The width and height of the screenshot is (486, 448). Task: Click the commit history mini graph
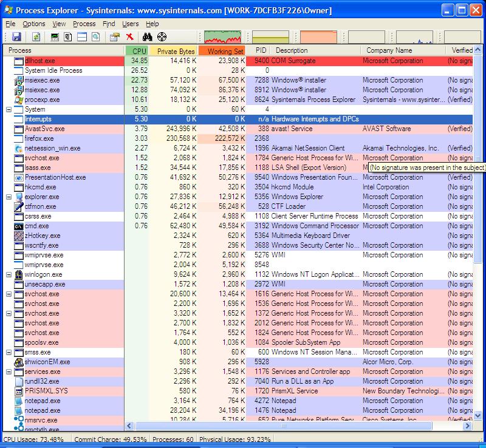tap(270, 37)
